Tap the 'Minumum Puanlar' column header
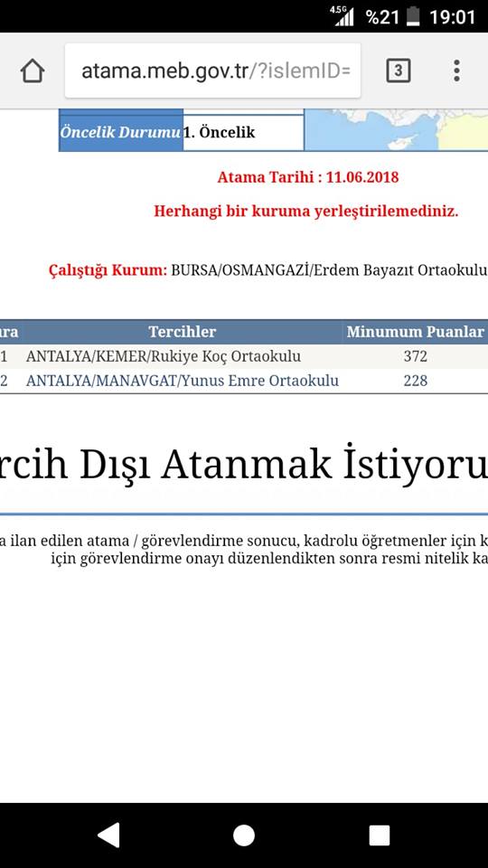Viewport: 488px width, 868px height. click(415, 332)
